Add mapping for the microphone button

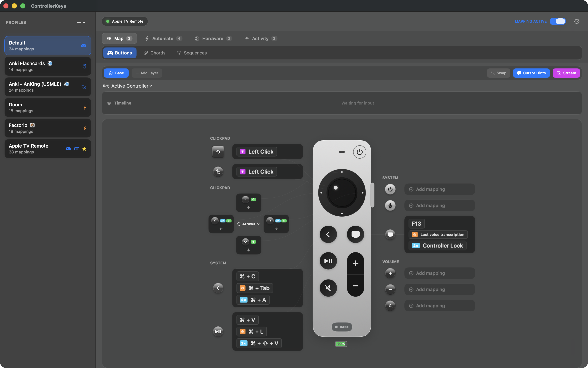(x=440, y=205)
